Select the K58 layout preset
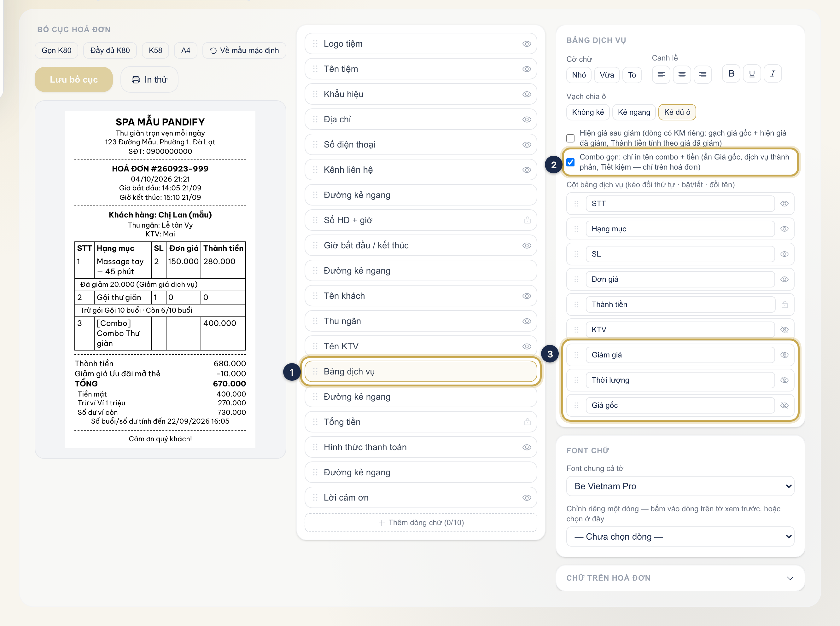840x626 pixels. pos(155,50)
